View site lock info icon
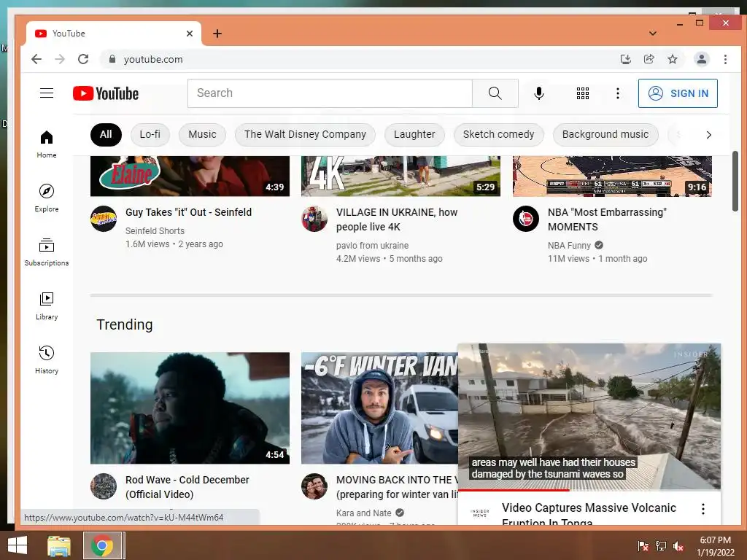 (112, 59)
